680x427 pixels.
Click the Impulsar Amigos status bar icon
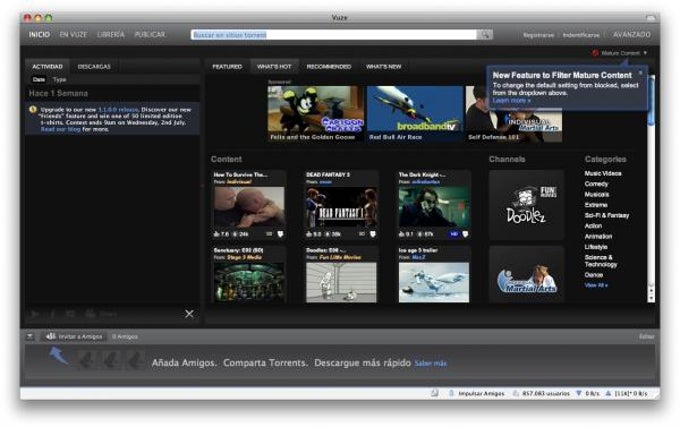451,393
